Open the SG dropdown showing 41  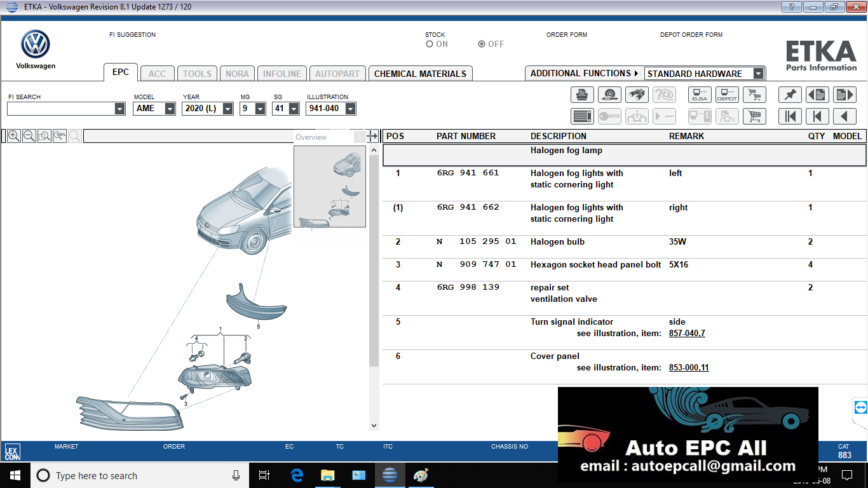(294, 109)
